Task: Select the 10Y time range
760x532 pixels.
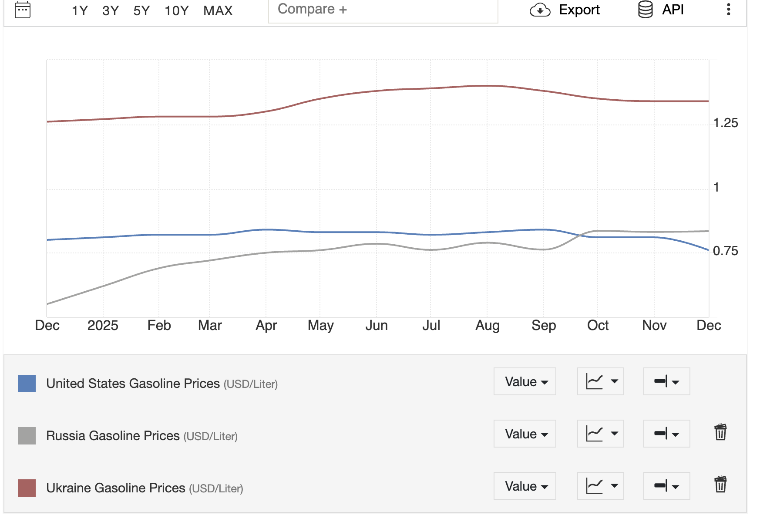Action: click(176, 10)
